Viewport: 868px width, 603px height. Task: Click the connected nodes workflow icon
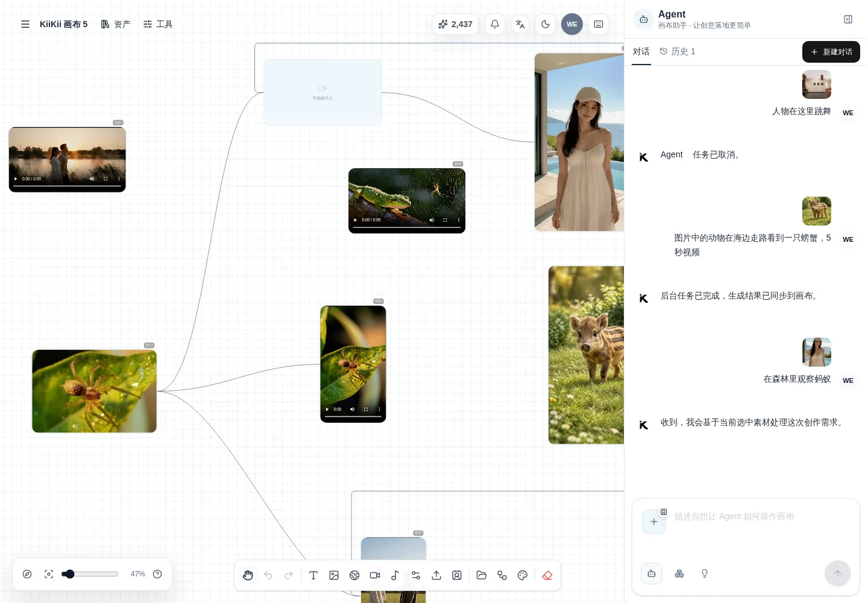click(502, 575)
